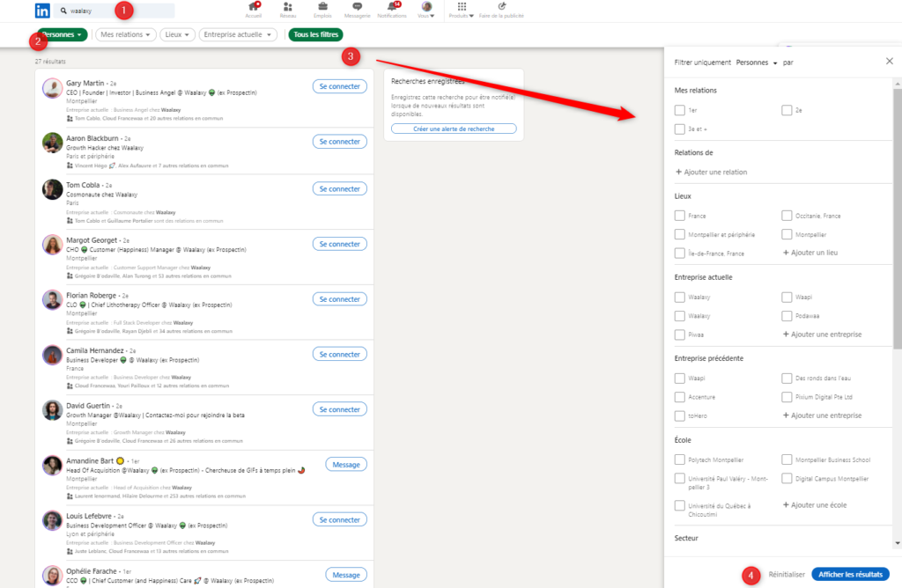902x588 pixels.
Task: Open Louis Lefebvre's profile photo
Action: pos(52,521)
